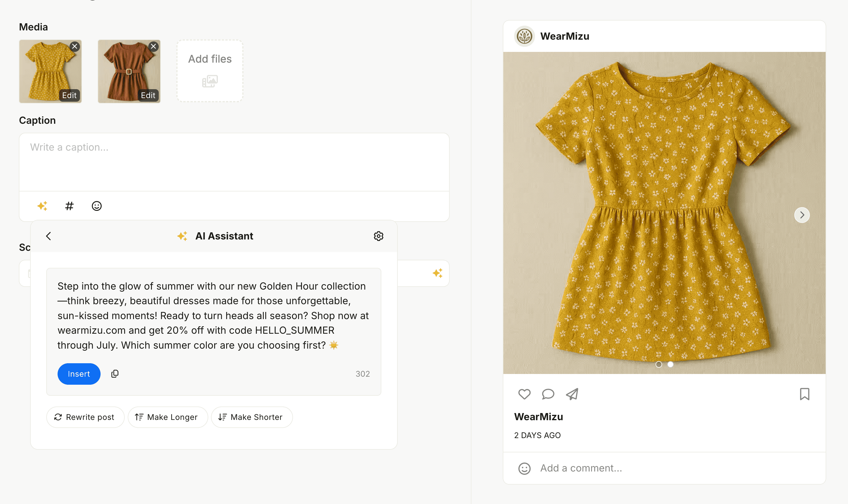Click Make Longer button
Image resolution: width=848 pixels, height=504 pixels.
pyautogui.click(x=167, y=417)
